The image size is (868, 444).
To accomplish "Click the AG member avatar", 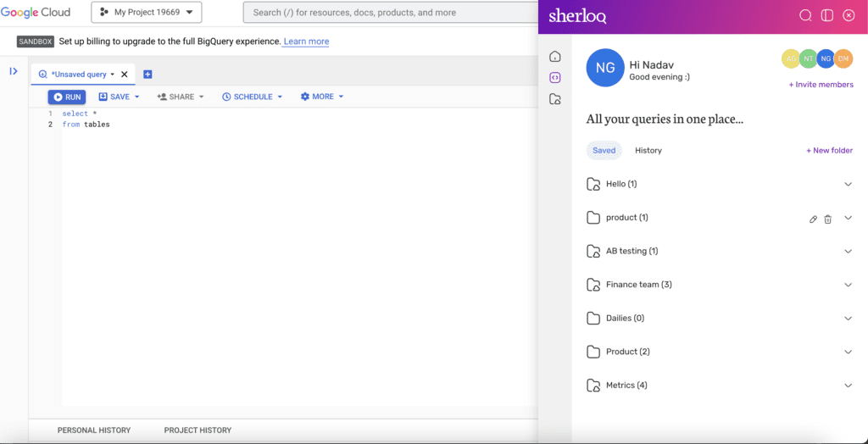I will [791, 58].
